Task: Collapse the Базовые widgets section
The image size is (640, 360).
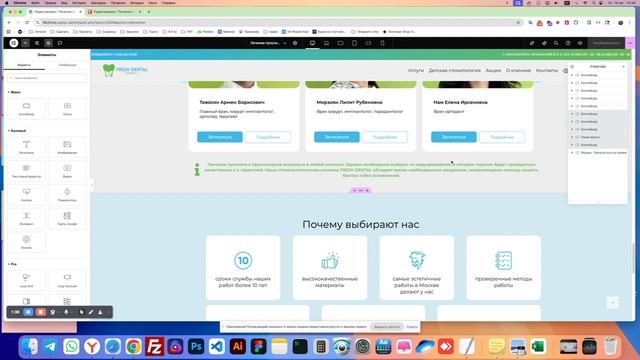Action: point(17,131)
